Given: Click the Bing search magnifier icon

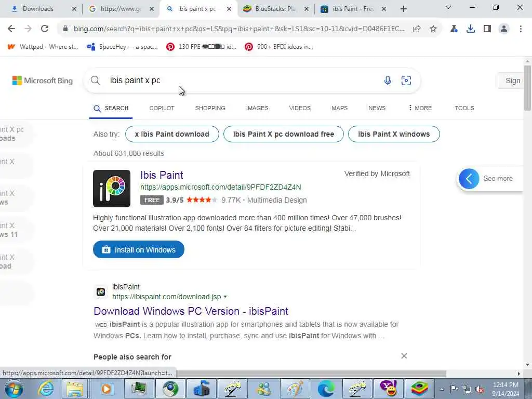Looking at the screenshot, I should click(x=96, y=81).
